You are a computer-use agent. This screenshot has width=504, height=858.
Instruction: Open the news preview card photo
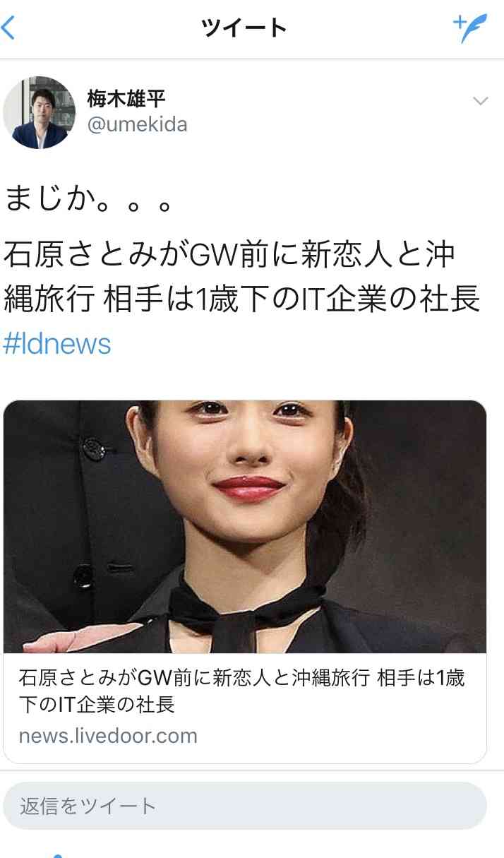[245, 527]
